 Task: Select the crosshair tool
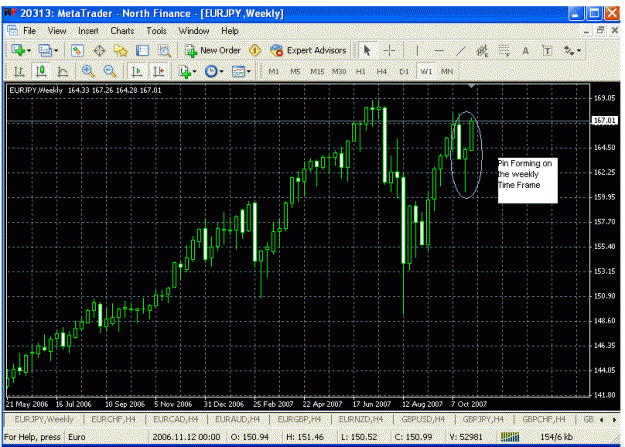click(389, 50)
